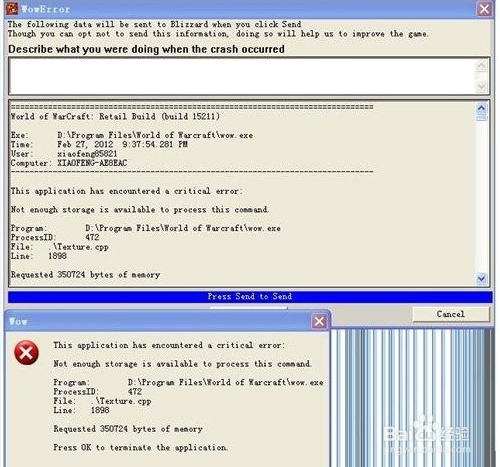Click 'Press OK to terminate the application' text
This screenshot has height=467, width=500.
coord(140,447)
